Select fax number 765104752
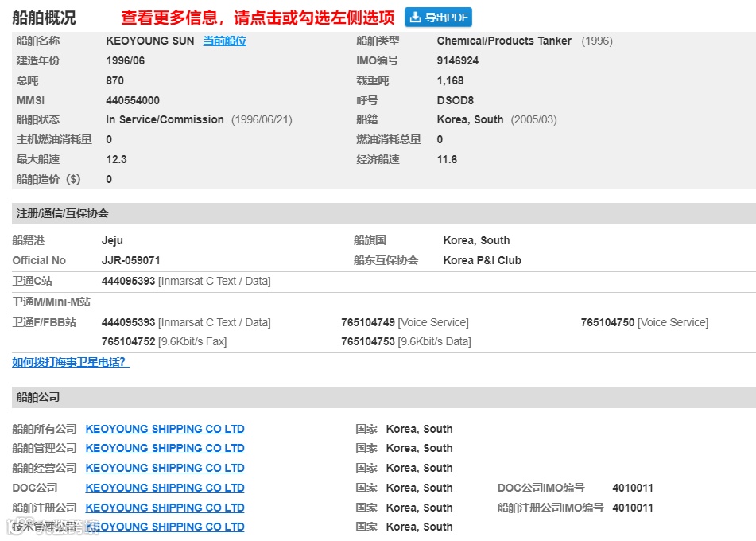756x541 pixels. [x=128, y=341]
